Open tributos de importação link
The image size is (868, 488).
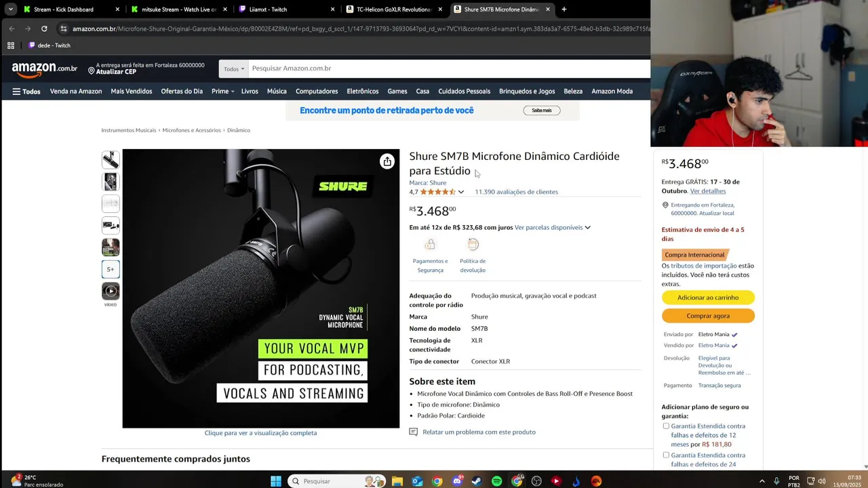point(703,266)
